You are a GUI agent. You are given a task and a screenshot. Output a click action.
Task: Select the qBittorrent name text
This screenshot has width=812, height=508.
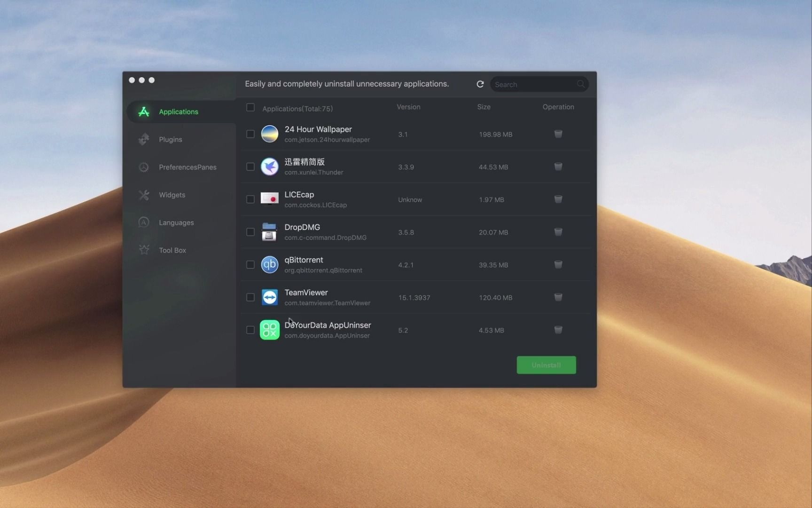pyautogui.click(x=304, y=260)
